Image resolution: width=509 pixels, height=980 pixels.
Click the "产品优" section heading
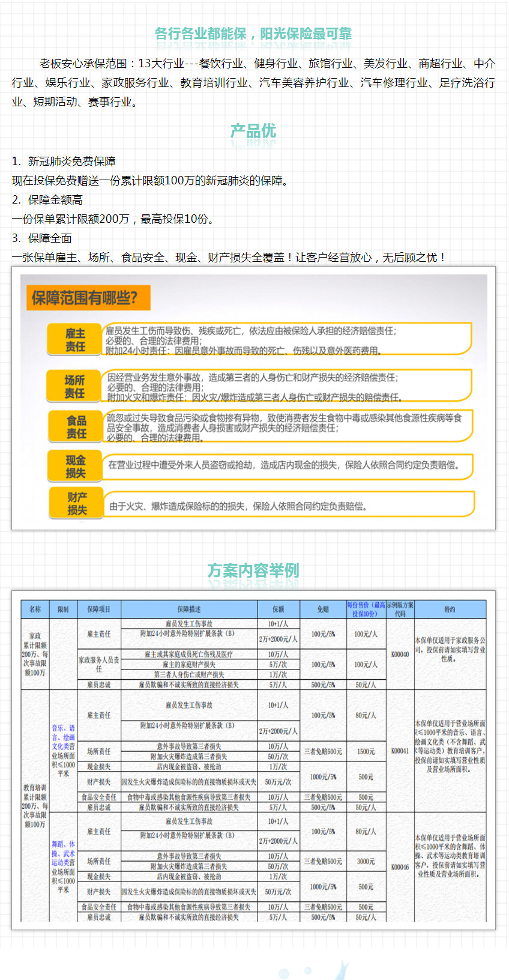point(253,131)
